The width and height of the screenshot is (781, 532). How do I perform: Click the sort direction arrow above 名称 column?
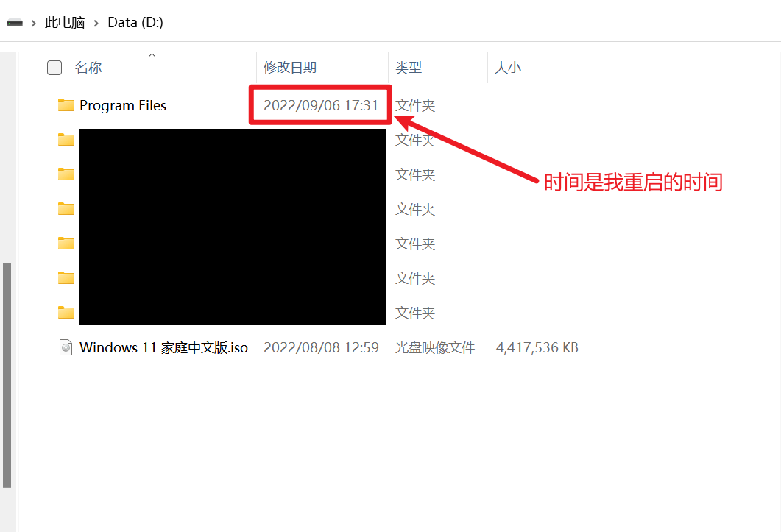pos(152,54)
